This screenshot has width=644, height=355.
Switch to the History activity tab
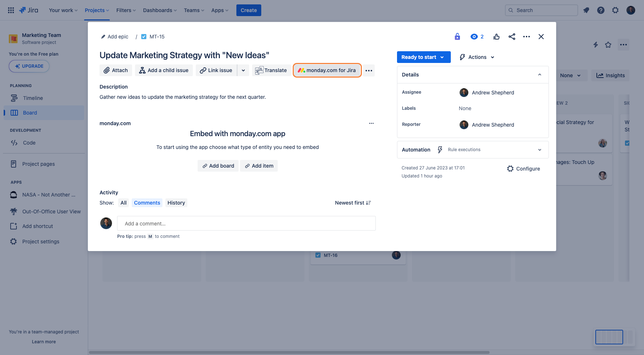click(x=176, y=203)
